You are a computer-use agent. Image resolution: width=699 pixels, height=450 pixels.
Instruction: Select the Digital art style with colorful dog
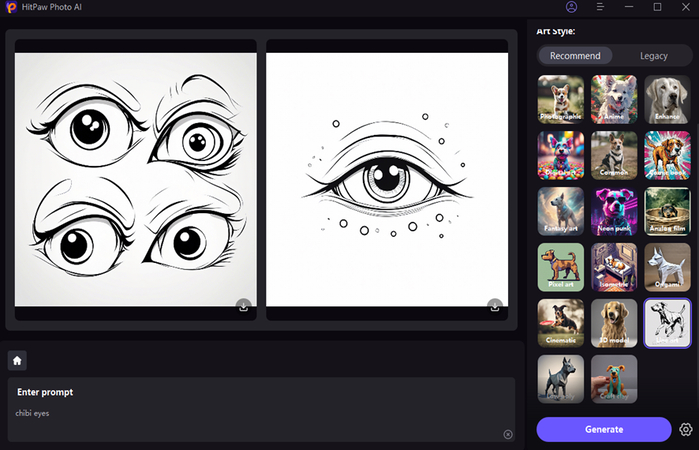561,156
